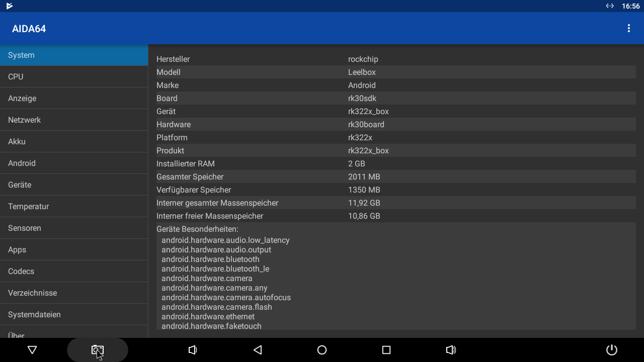644x362 pixels.
Task: Click the Marke value Android
Action: [x=362, y=85]
